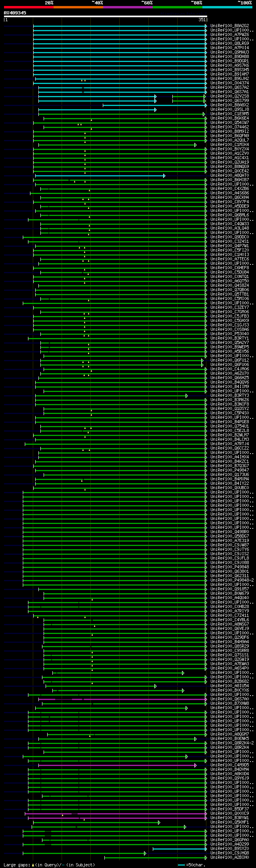Select the UniRef100_C1MIK4 entry
The height and width of the screenshot is (868, 256).
(230, 145)
